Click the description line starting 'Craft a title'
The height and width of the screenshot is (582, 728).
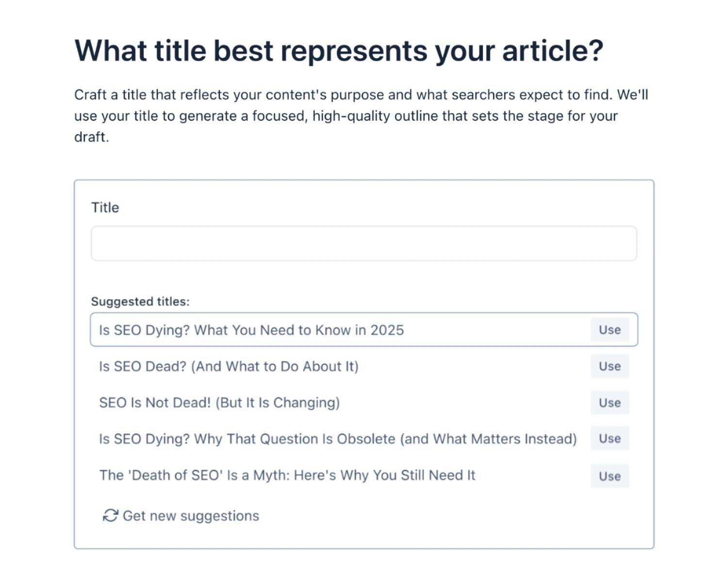361,95
